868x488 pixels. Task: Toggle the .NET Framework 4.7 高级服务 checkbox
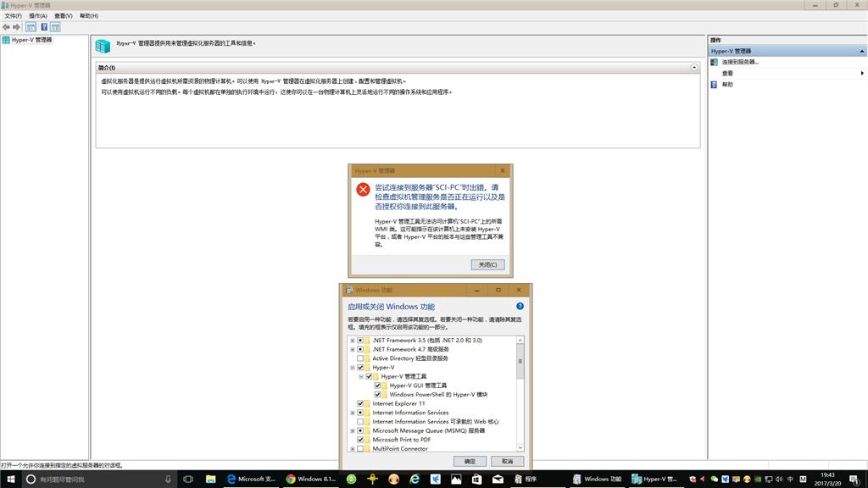[360, 349]
